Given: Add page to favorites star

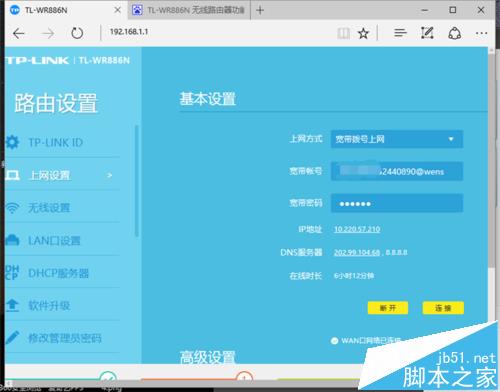Looking at the screenshot, I should tap(363, 33).
